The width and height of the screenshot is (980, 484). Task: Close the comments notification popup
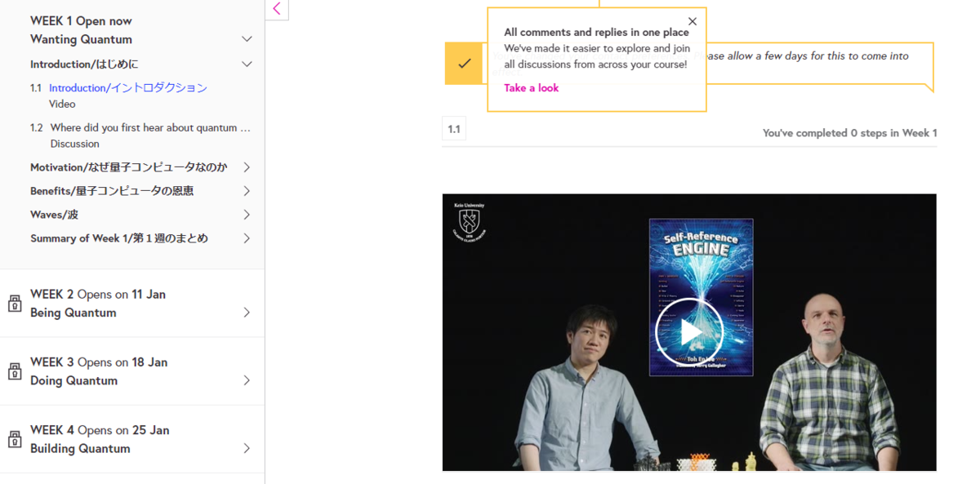point(693,21)
